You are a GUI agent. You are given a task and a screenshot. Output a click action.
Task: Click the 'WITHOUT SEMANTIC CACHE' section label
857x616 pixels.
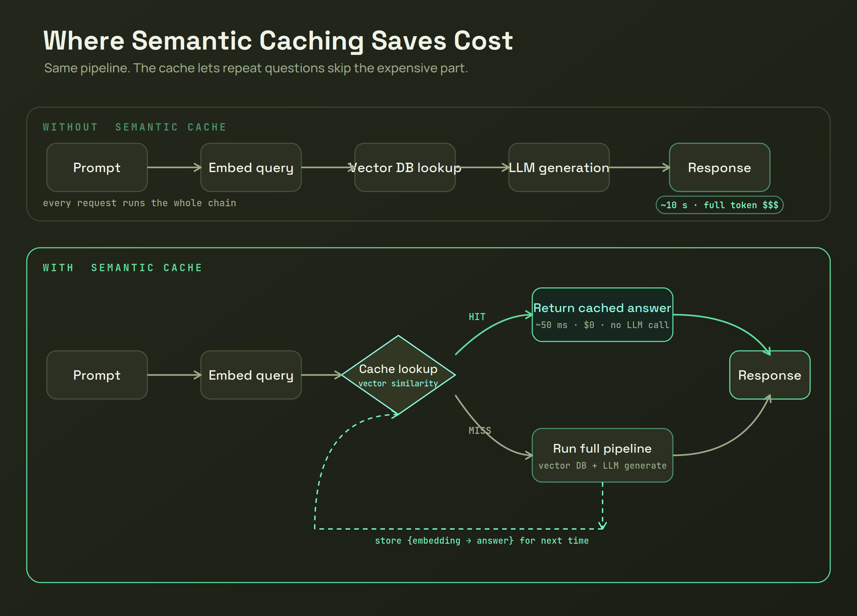135,127
